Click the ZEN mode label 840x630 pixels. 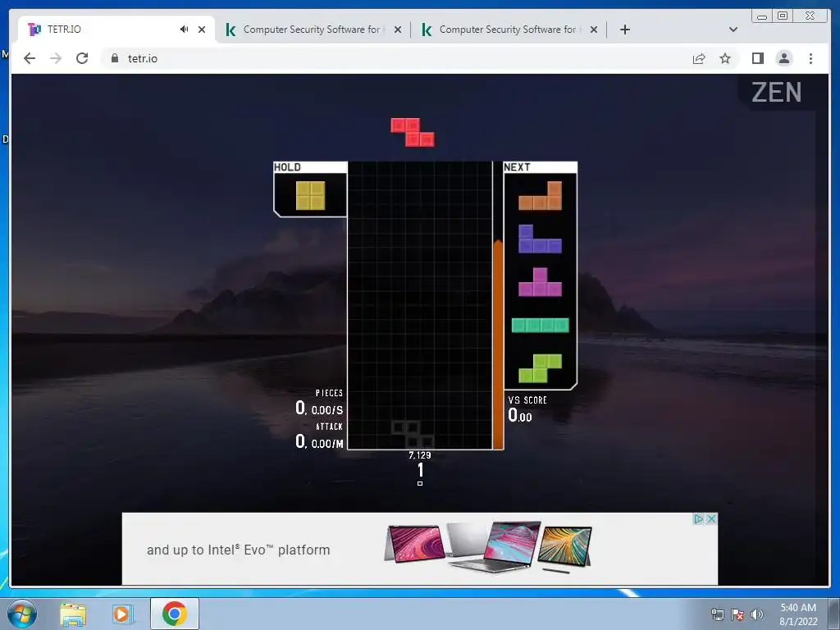tap(776, 93)
